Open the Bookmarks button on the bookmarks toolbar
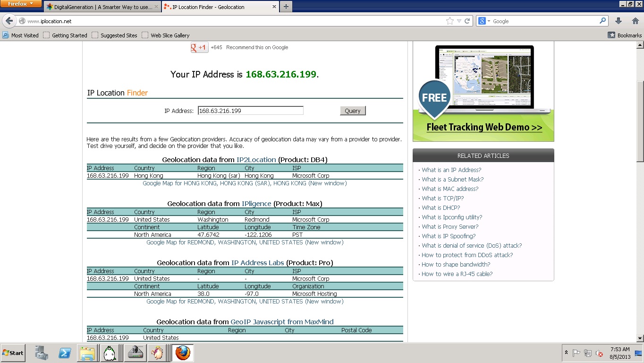Image resolution: width=644 pixels, height=363 pixels. [x=625, y=35]
